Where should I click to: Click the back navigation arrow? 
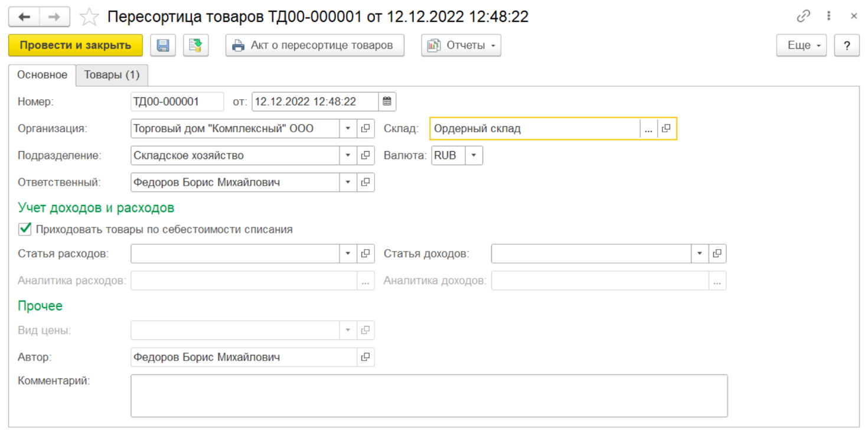(24, 17)
